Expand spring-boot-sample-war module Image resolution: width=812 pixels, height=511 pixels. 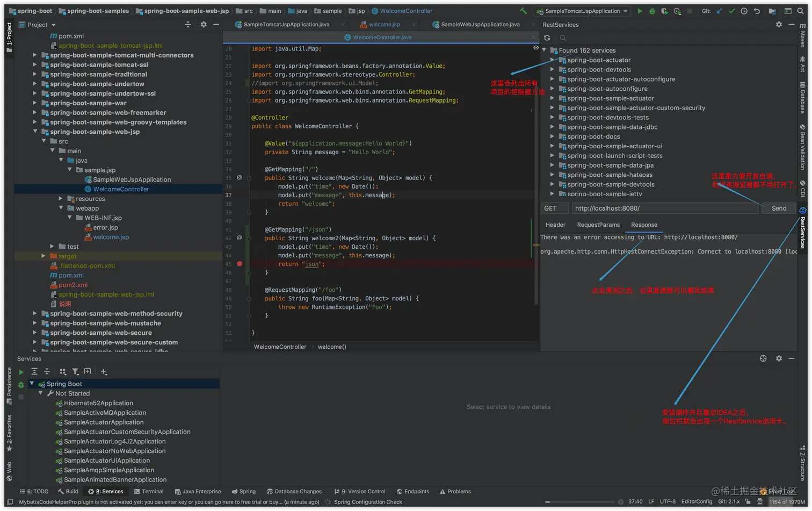coord(35,103)
